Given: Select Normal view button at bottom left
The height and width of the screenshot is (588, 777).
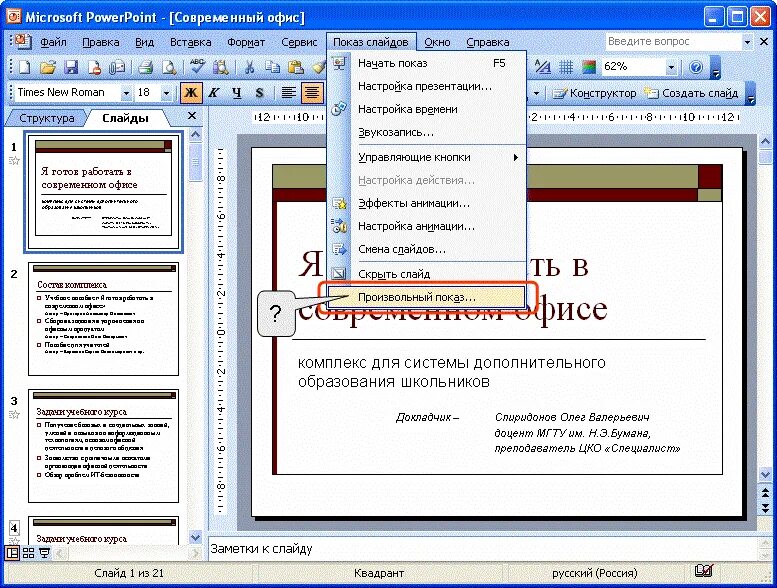Looking at the screenshot, I should 12,553.
